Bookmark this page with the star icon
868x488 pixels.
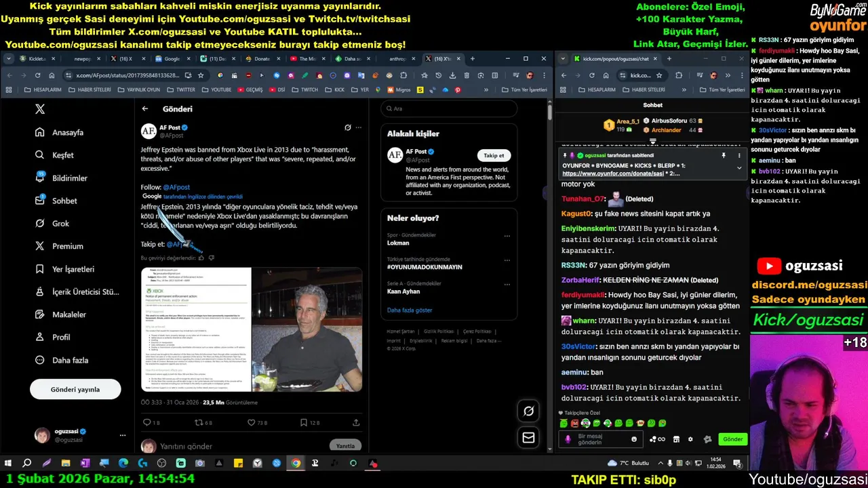[x=201, y=75]
